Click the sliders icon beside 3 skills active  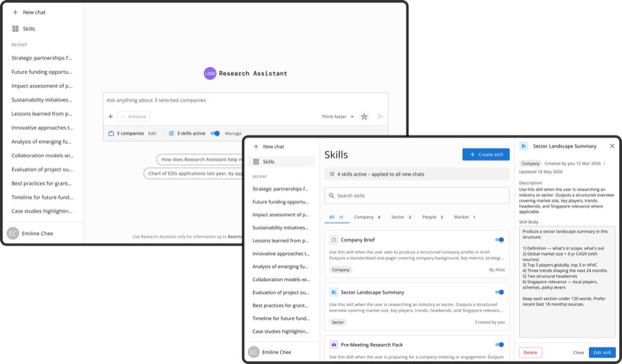click(171, 133)
